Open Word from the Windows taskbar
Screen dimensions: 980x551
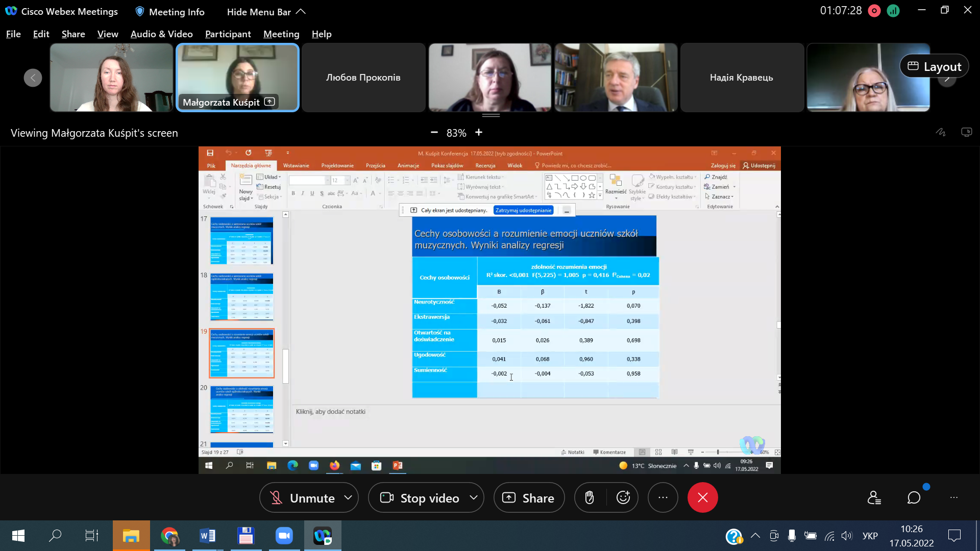click(x=207, y=536)
